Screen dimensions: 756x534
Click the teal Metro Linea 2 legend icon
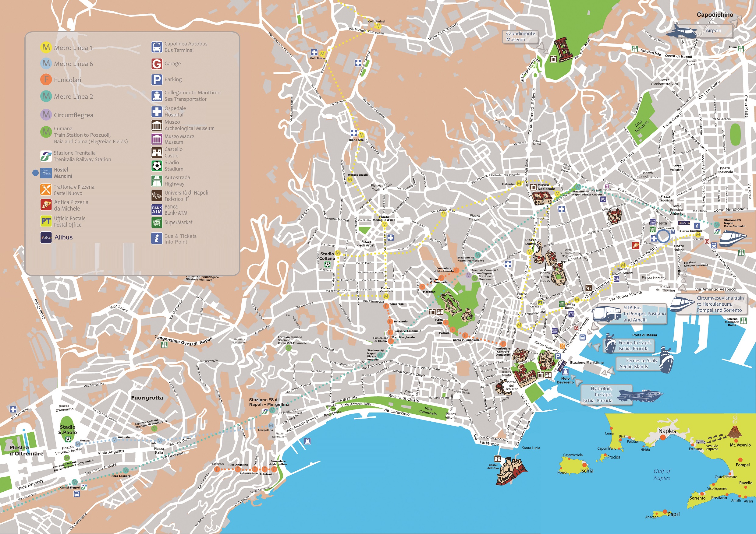[x=46, y=96]
